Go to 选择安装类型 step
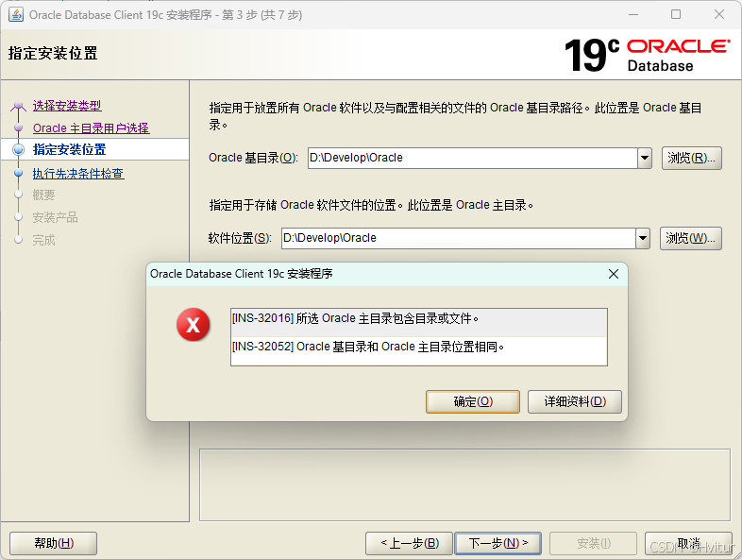The height and width of the screenshot is (560, 742). [x=67, y=106]
